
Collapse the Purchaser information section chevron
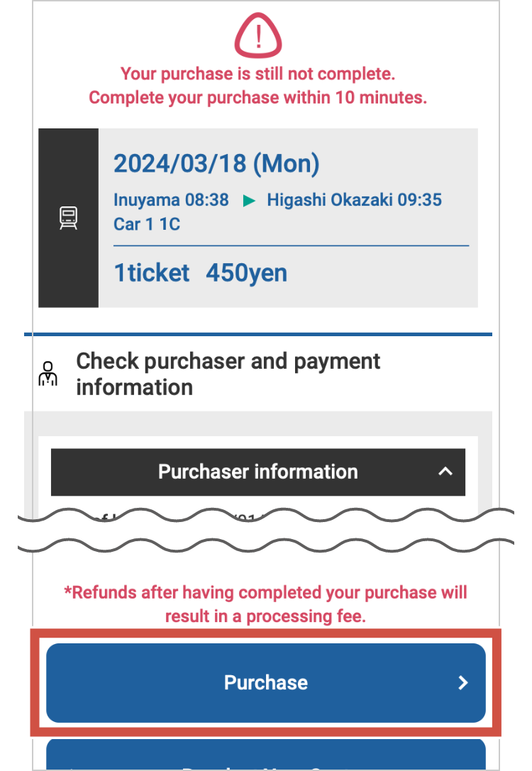pos(445,472)
